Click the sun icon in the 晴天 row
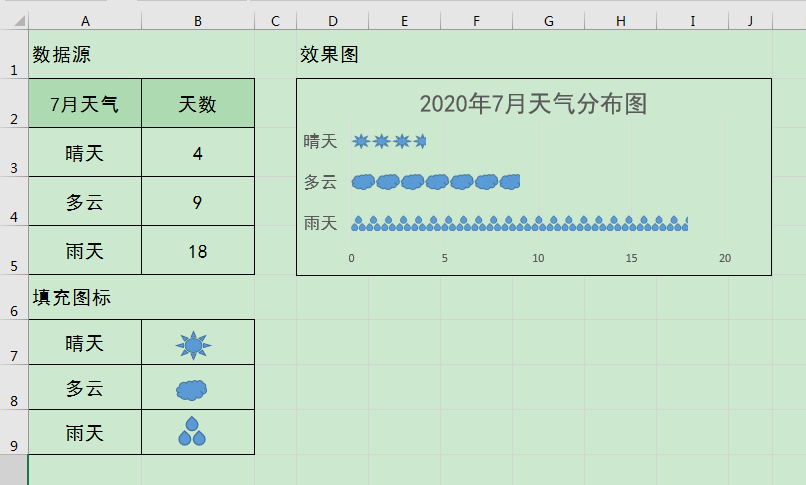The image size is (806, 485). point(193,345)
